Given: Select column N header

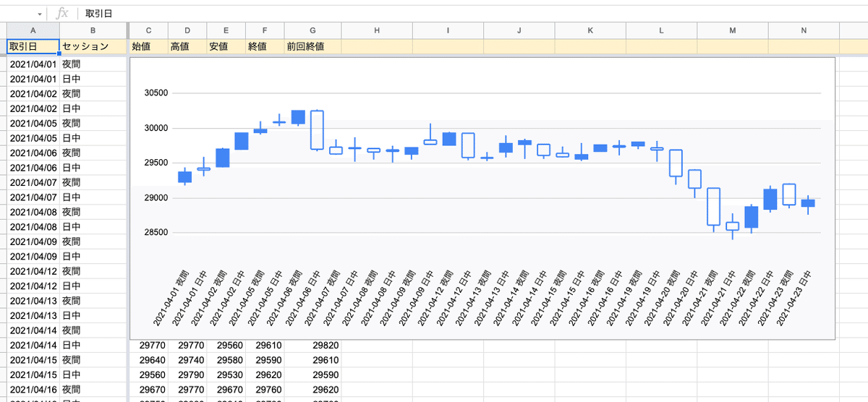Looking at the screenshot, I should [x=804, y=30].
